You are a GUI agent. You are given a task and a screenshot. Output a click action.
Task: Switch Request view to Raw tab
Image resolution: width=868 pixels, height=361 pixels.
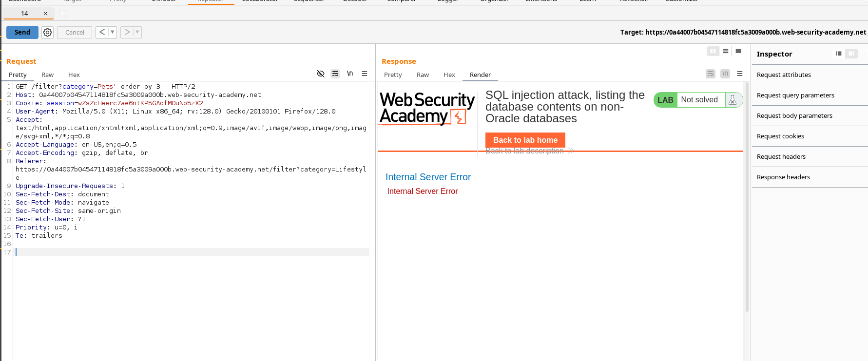47,75
